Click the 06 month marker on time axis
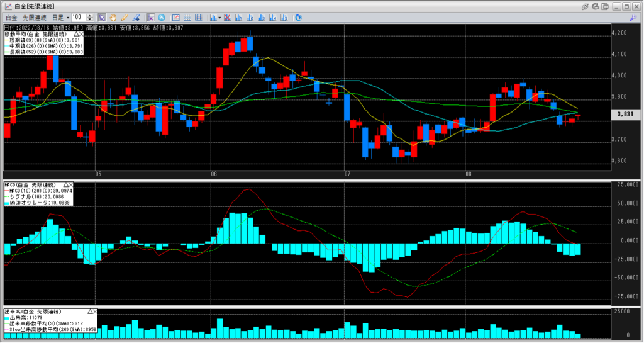 [214, 174]
